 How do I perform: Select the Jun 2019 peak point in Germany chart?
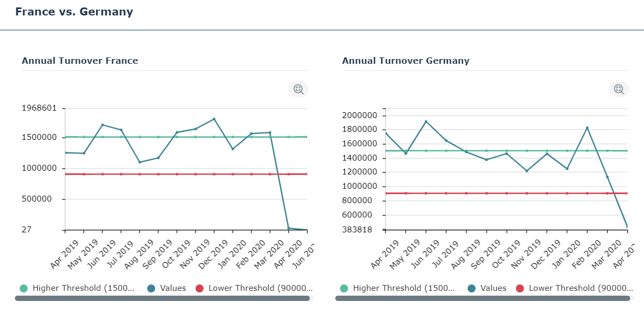(426, 121)
